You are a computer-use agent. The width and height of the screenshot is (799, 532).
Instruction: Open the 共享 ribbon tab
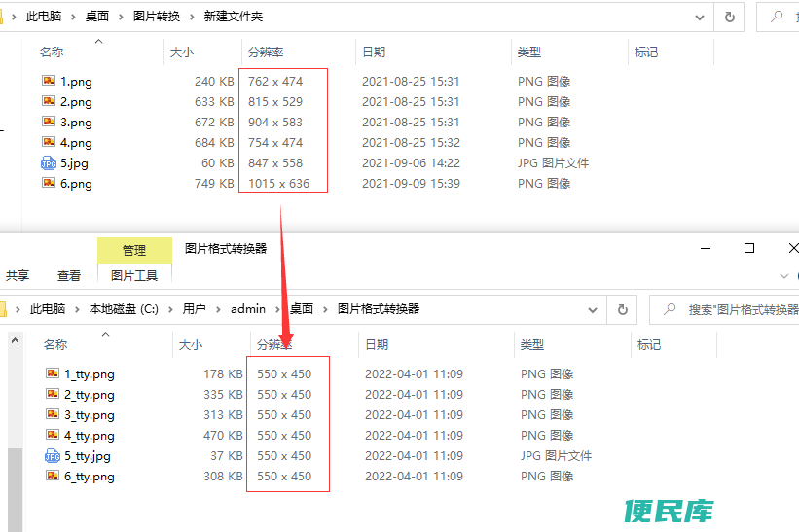(18, 276)
